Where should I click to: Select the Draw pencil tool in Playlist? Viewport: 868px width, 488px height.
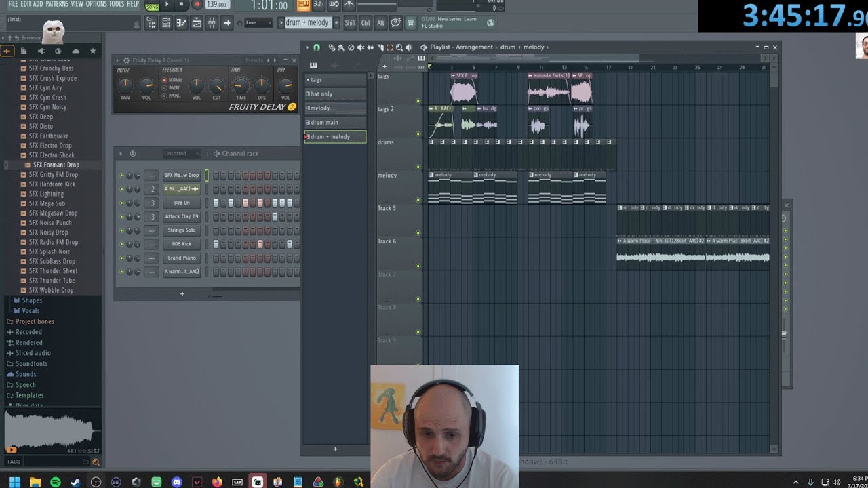(332, 47)
